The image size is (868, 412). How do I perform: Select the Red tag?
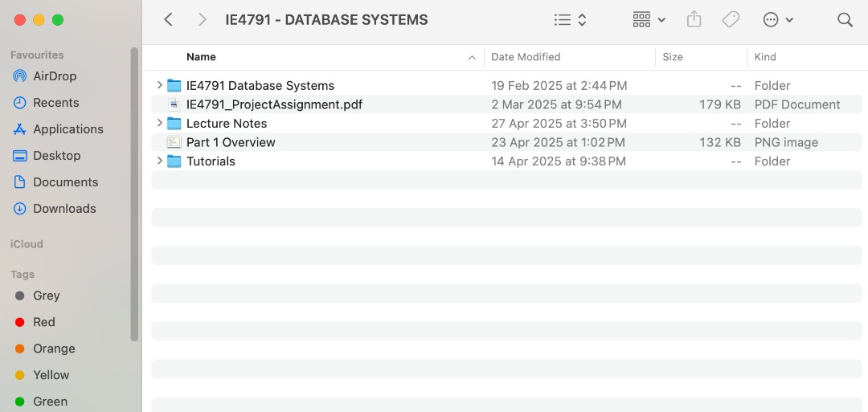point(43,322)
